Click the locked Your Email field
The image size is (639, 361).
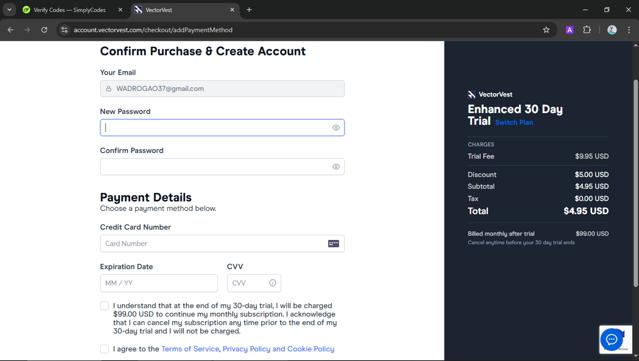coord(222,88)
